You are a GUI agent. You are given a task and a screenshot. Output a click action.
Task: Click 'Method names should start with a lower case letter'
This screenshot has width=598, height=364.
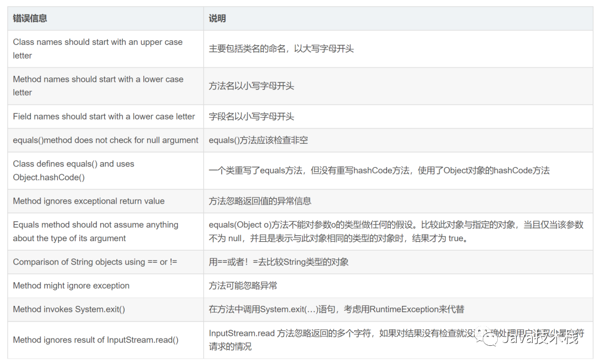pyautogui.click(x=106, y=86)
